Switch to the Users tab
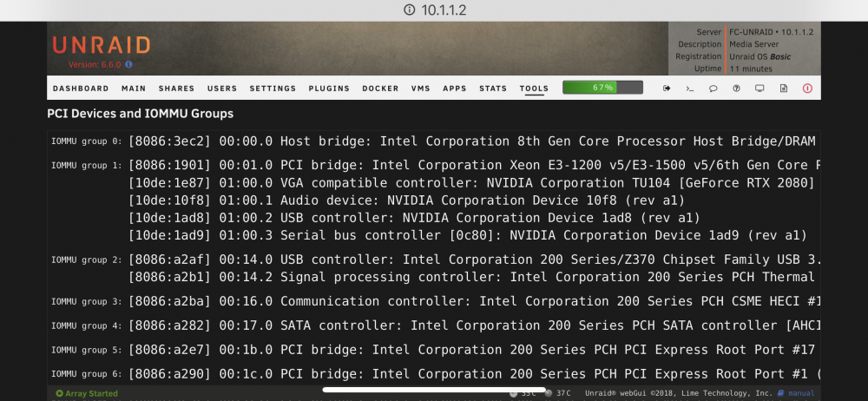Screen dimensions: 868x401 click(x=222, y=88)
